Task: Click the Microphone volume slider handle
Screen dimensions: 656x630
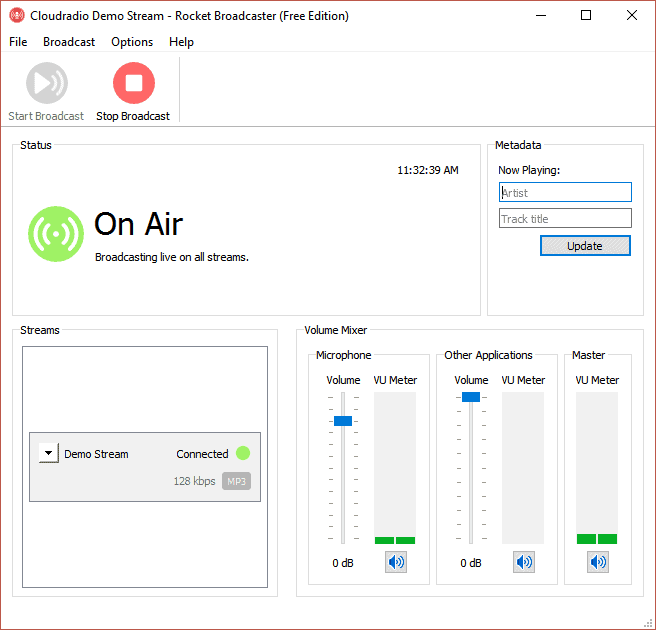Action: click(x=343, y=421)
